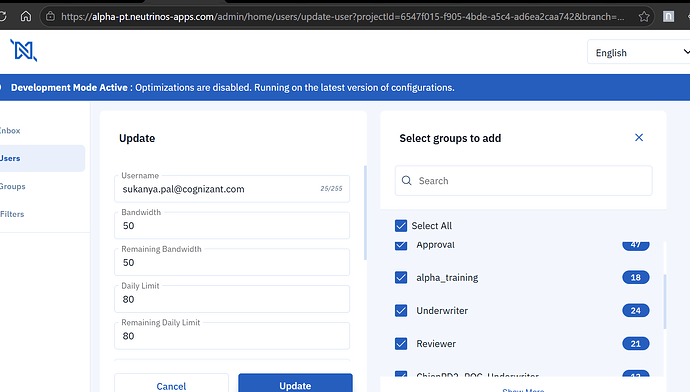
Task: Click the group list scrollbar
Action: coord(664,301)
